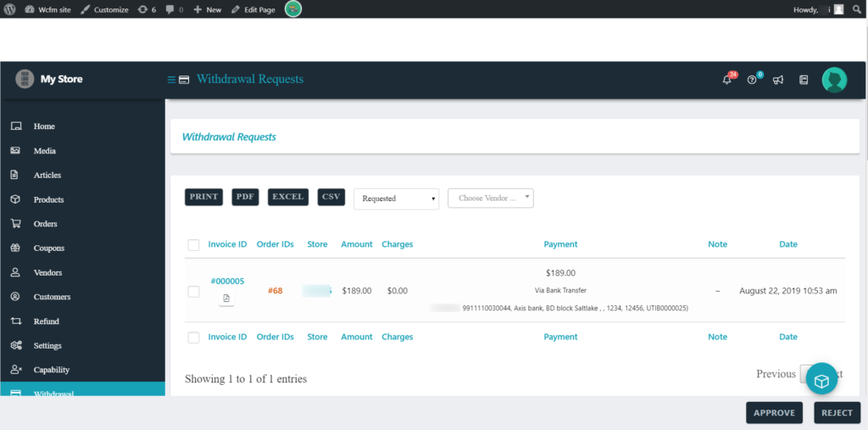Click the REJECT button
Viewport: 868px width, 430px height.
[837, 413]
